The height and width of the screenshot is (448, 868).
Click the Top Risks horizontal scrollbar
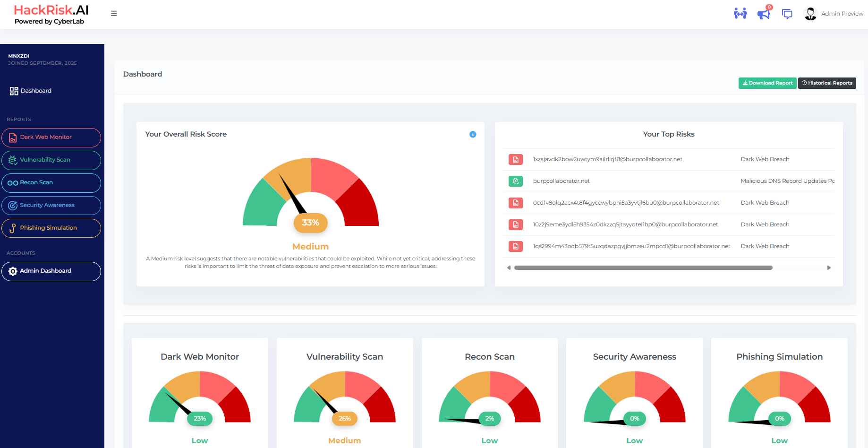tap(643, 267)
